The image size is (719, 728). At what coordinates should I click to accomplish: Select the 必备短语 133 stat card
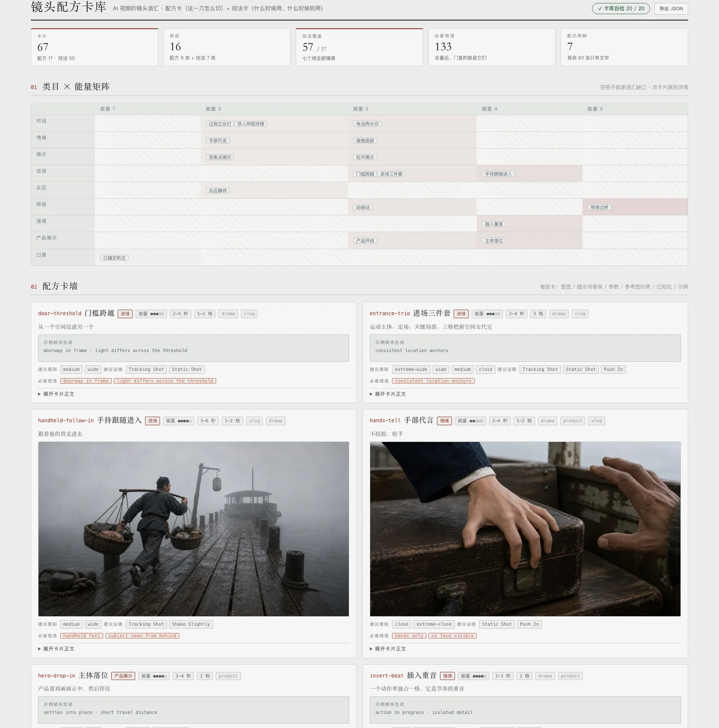point(492,47)
